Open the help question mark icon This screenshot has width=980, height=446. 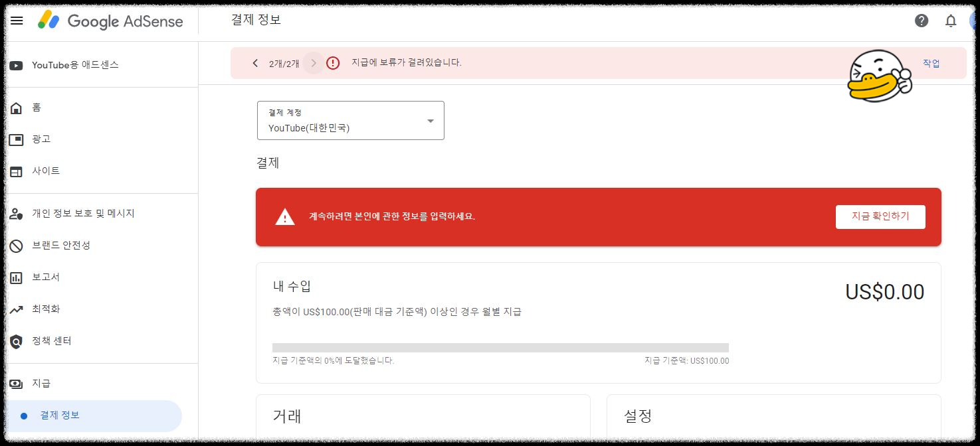coord(922,21)
